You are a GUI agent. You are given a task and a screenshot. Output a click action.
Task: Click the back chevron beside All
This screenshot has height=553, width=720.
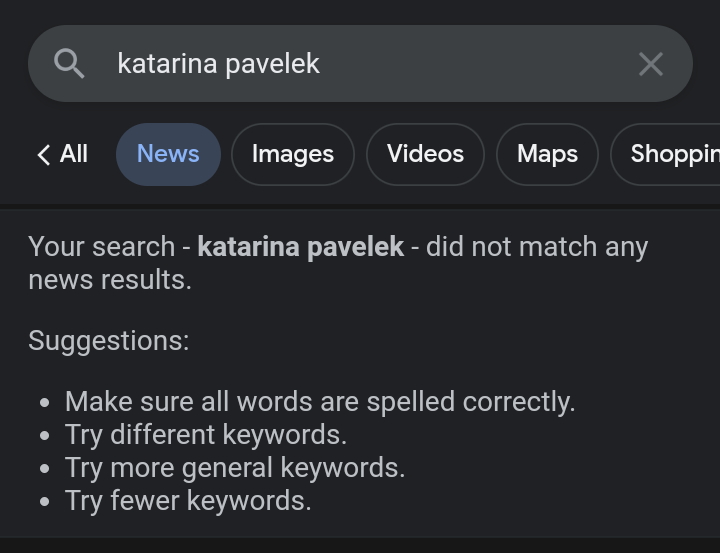pos(43,154)
